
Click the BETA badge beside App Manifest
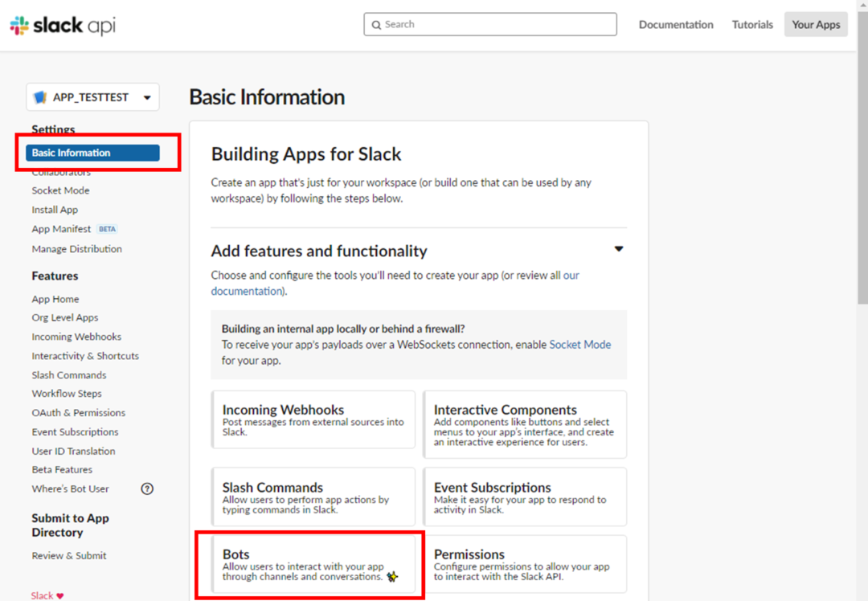coord(108,229)
